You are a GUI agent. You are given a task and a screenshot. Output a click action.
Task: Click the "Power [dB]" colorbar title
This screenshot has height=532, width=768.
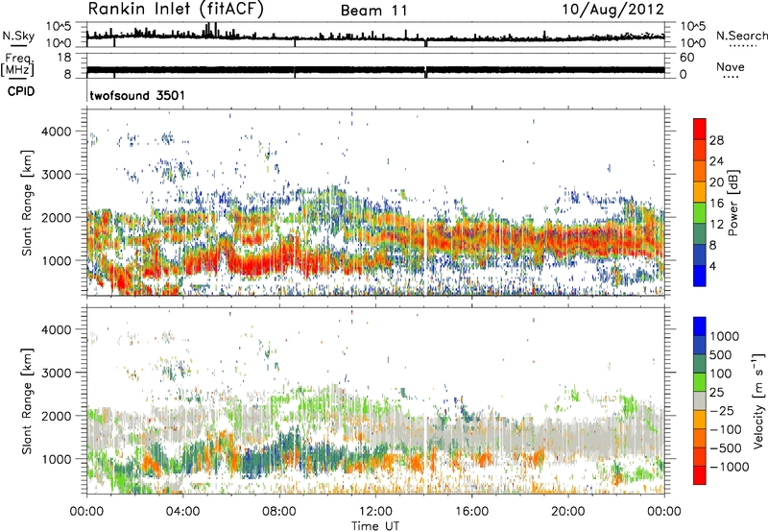tap(732, 203)
